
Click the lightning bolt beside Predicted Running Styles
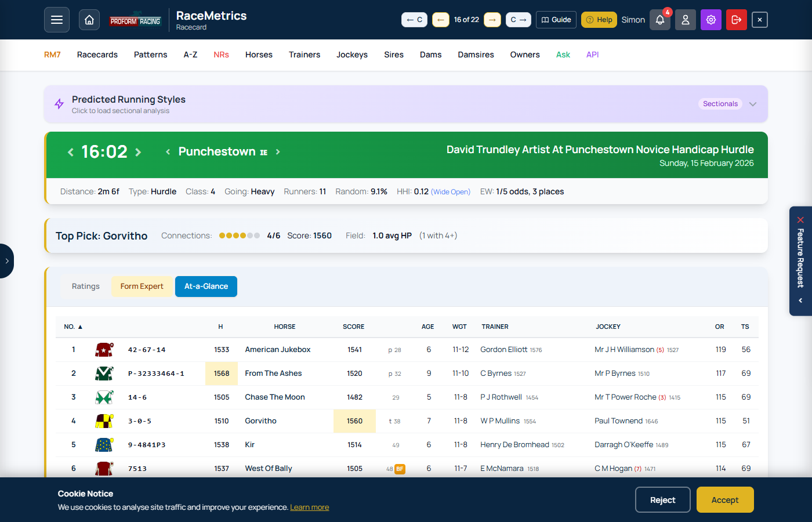tap(58, 103)
